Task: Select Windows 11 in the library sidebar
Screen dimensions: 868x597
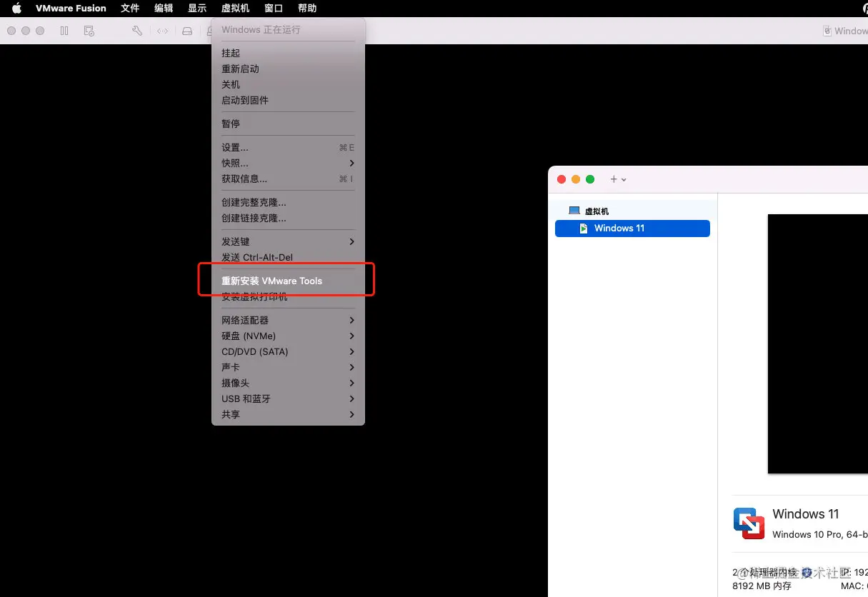Action: coord(632,229)
